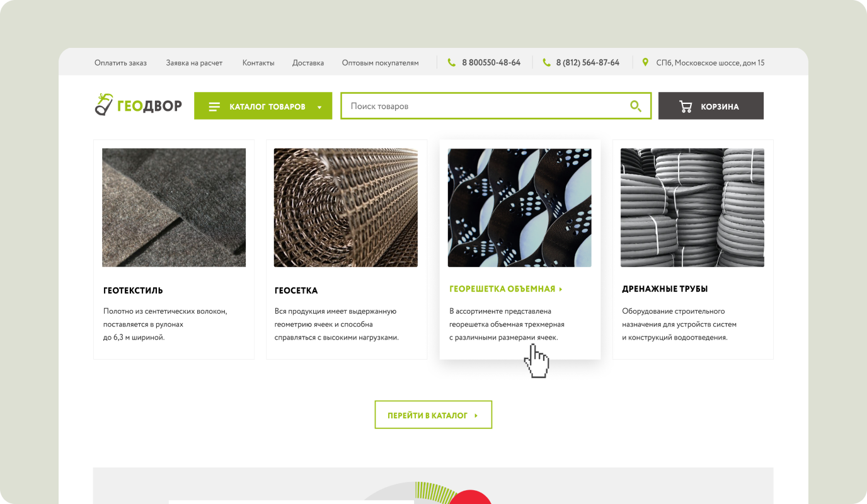This screenshot has height=504, width=867.
Task: Open the Оплатить заказ menu item
Action: click(x=120, y=63)
